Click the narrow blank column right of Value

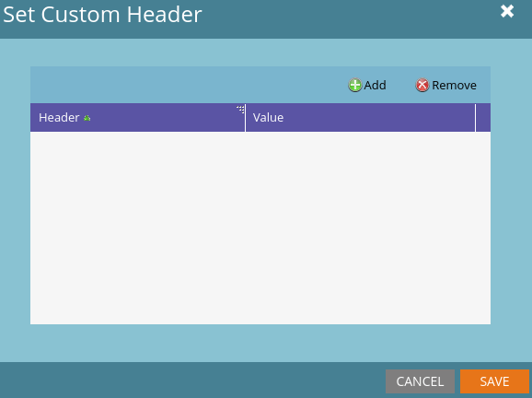[x=483, y=118]
